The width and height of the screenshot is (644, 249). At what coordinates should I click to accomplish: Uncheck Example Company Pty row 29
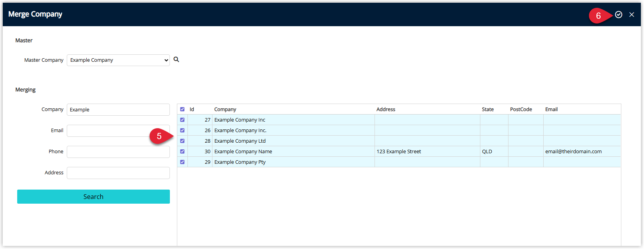(x=182, y=162)
